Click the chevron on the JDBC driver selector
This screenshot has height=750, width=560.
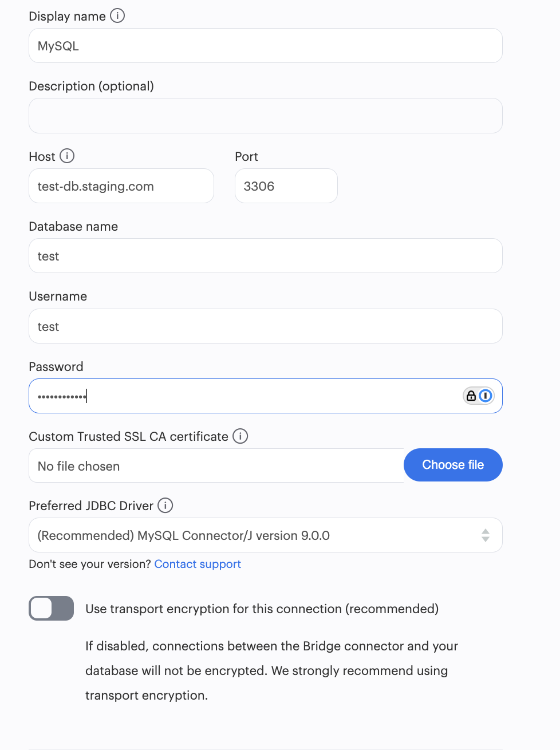486,535
